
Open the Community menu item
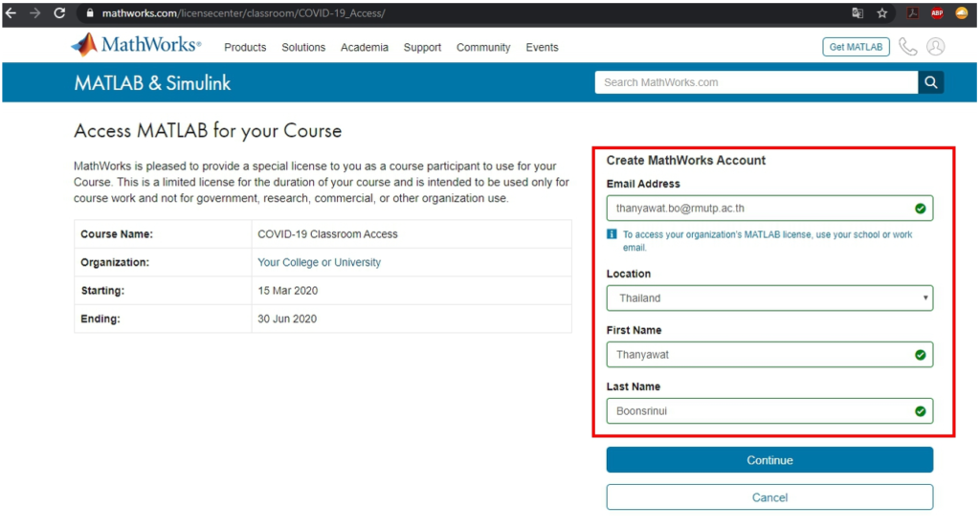[483, 48]
